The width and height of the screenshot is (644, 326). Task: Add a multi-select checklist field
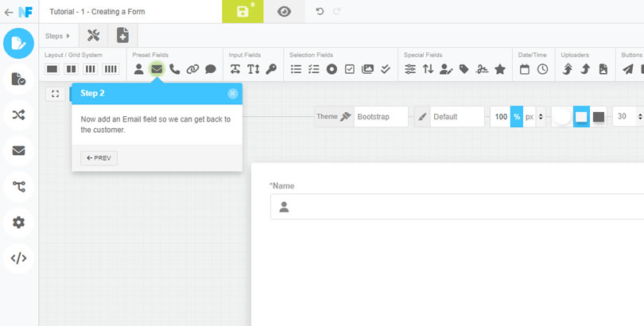314,69
